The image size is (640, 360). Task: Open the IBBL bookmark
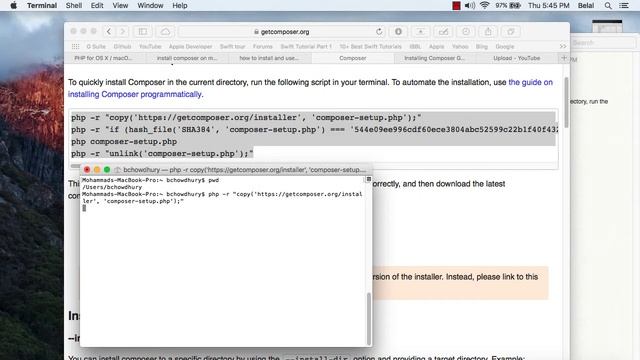[415, 47]
